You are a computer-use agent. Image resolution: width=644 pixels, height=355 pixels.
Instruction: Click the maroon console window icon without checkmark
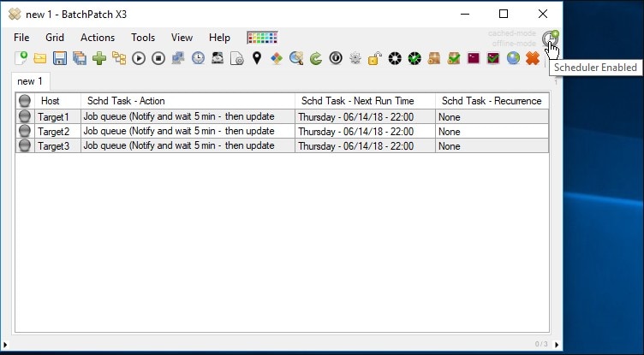(474, 58)
